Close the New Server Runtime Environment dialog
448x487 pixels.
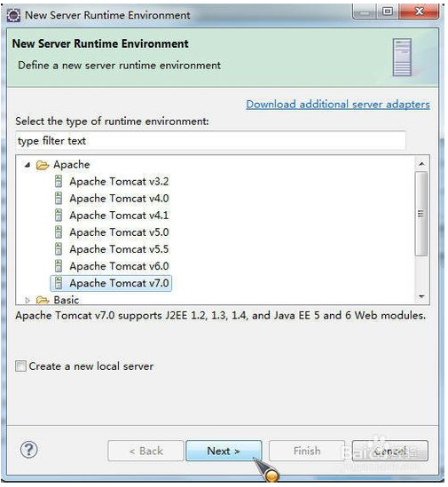pos(420,12)
